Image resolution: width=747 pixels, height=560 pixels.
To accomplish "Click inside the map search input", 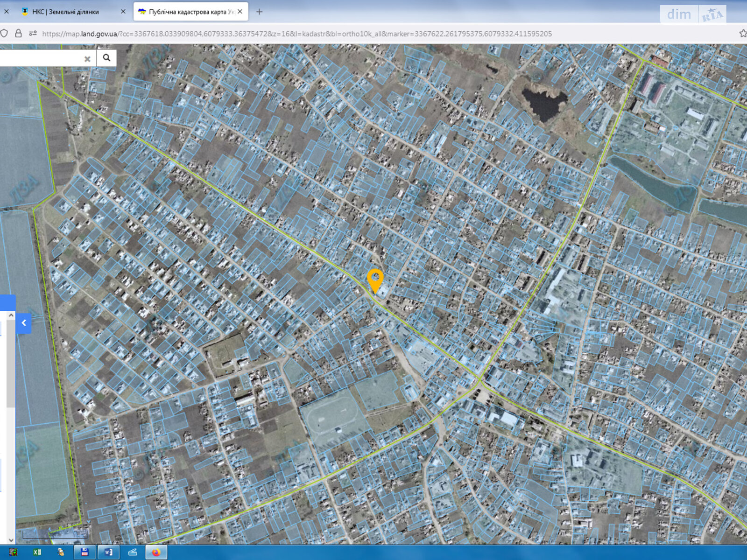I will pyautogui.click(x=42, y=58).
